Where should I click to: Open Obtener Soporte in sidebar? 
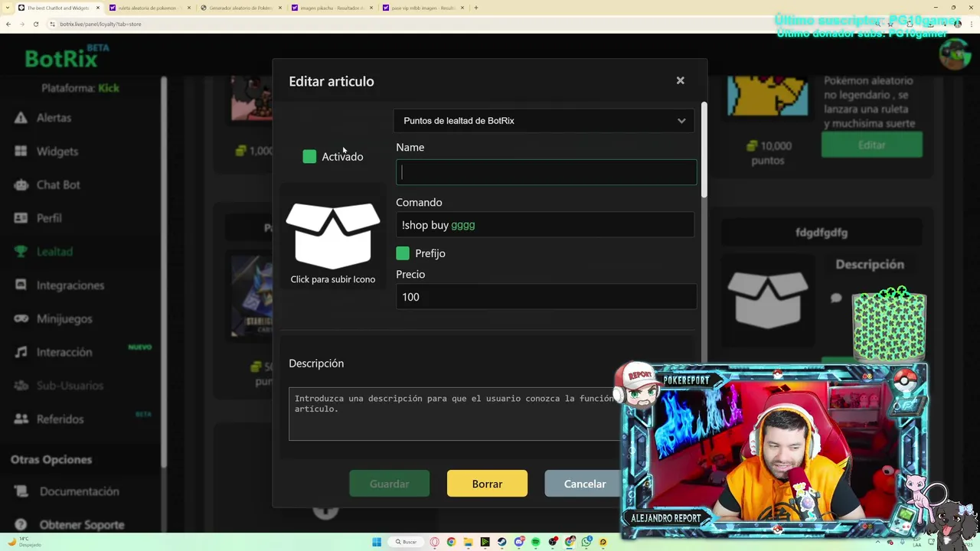[81, 525]
